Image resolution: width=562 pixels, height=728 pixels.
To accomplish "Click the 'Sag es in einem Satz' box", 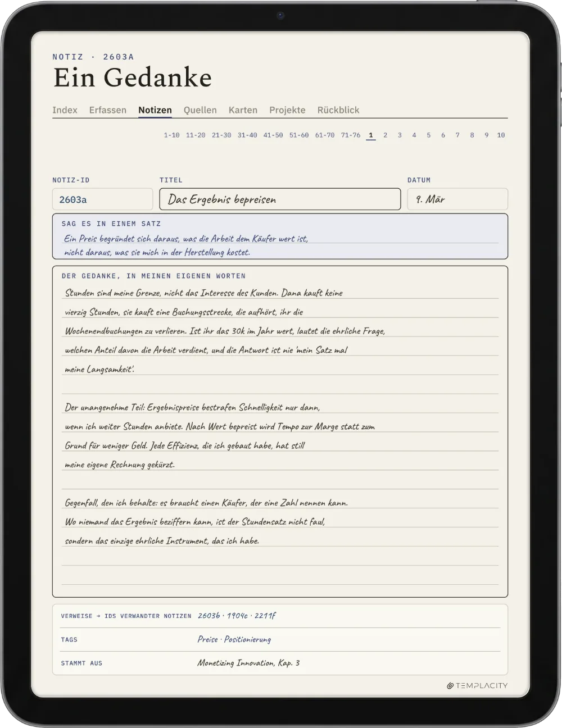I will [x=280, y=236].
